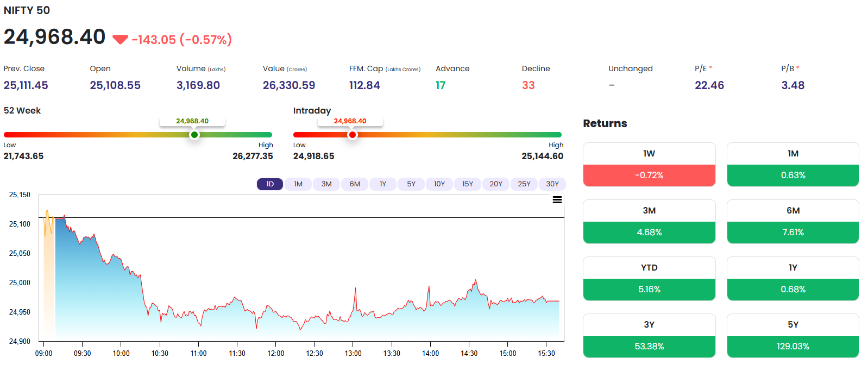Viewport: 868px width, 370px height.
Task: Click the P/B label with asterisk
Action: coord(790,68)
